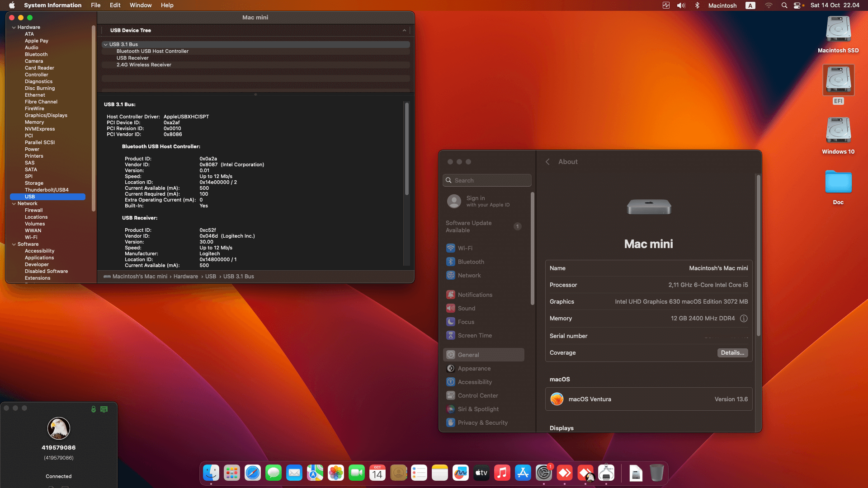Open the Help menu
The width and height of the screenshot is (868, 488).
coord(167,5)
